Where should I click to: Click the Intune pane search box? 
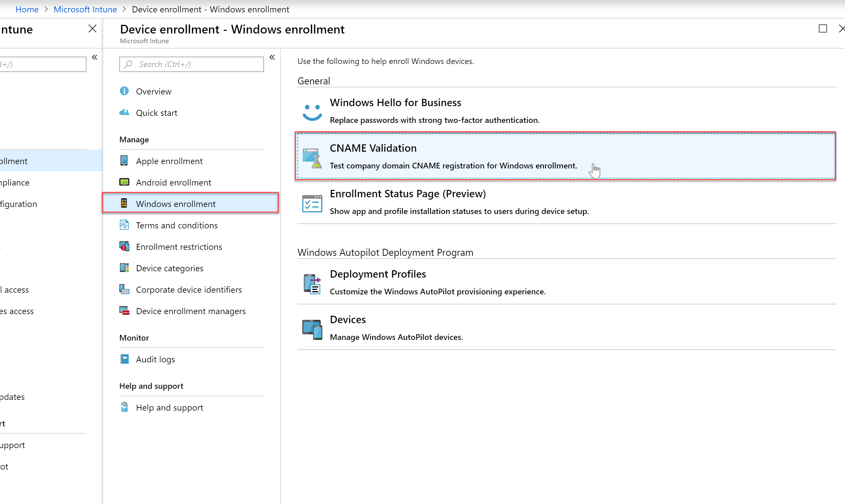click(43, 64)
